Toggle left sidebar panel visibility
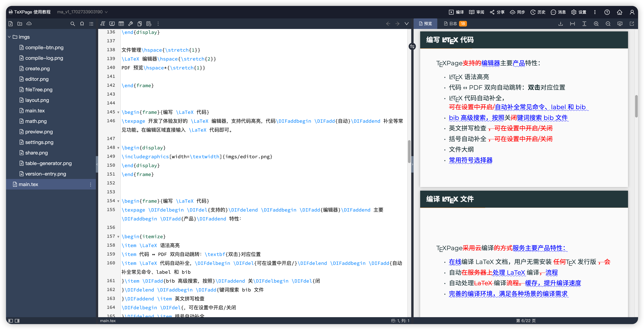 (x=11, y=321)
